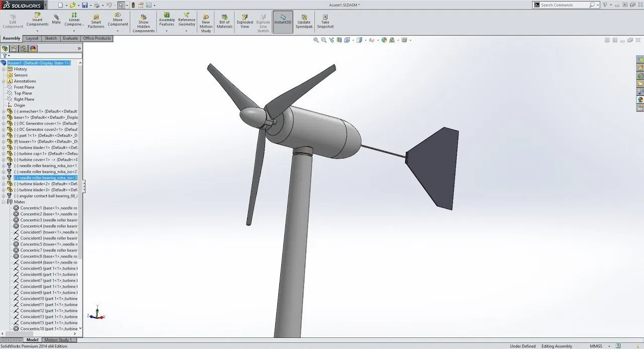
Task: Click the Open file icon
Action: (72, 5)
